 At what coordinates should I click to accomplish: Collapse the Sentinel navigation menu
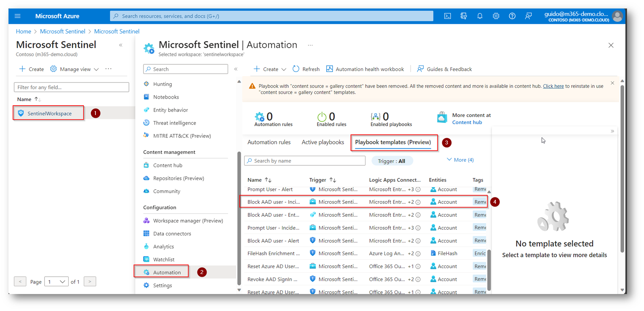click(x=236, y=69)
